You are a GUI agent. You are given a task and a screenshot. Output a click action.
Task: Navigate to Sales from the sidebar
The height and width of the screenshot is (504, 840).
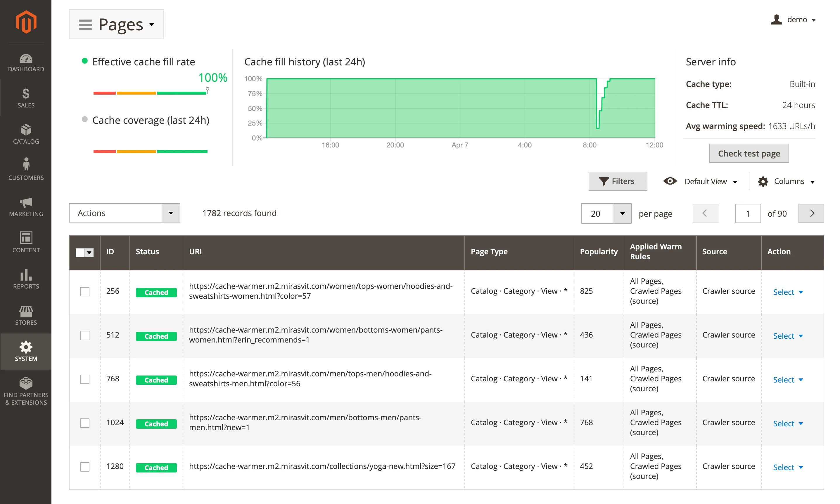click(26, 98)
